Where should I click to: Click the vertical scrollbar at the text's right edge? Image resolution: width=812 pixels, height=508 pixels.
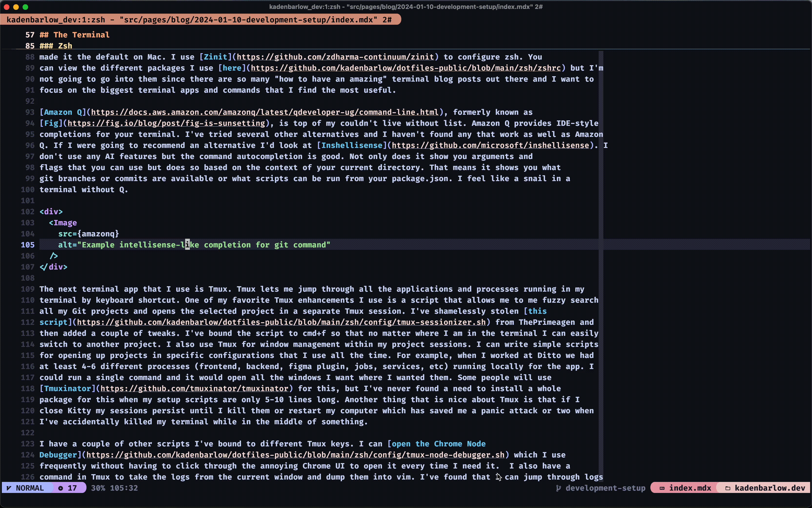[x=601, y=266]
